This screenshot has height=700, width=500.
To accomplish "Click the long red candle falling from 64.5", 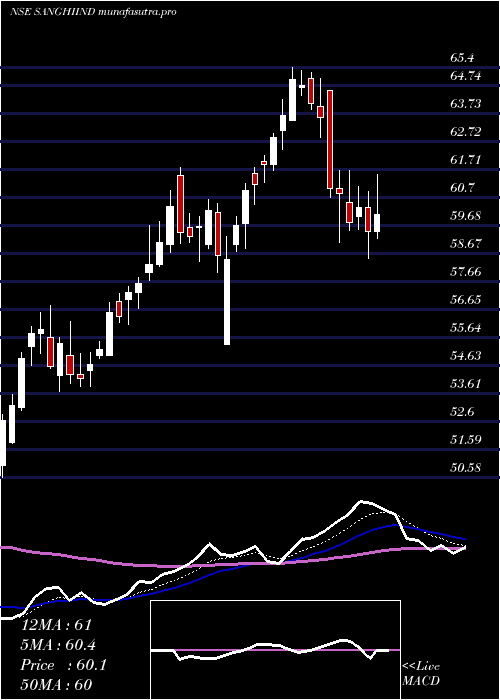I will [330, 139].
